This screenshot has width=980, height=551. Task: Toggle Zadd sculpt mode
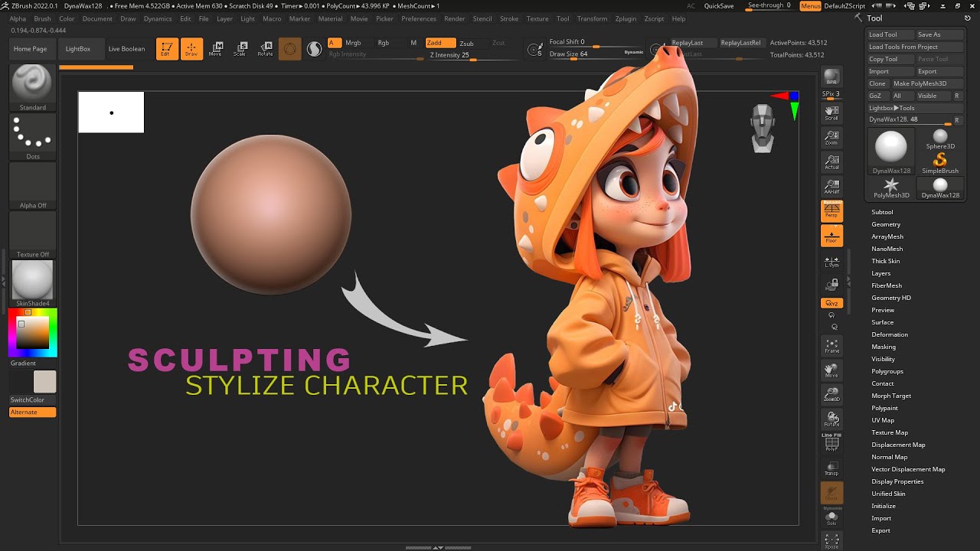coord(440,43)
